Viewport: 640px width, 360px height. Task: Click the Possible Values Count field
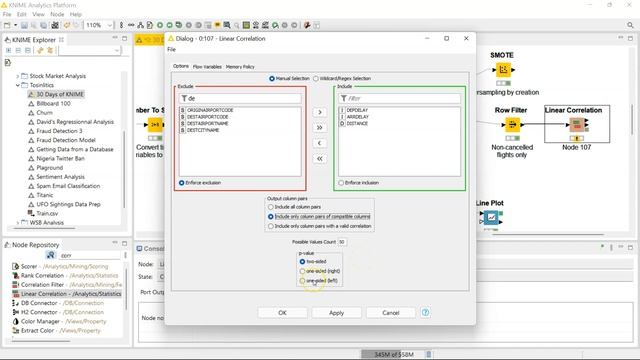tap(342, 242)
